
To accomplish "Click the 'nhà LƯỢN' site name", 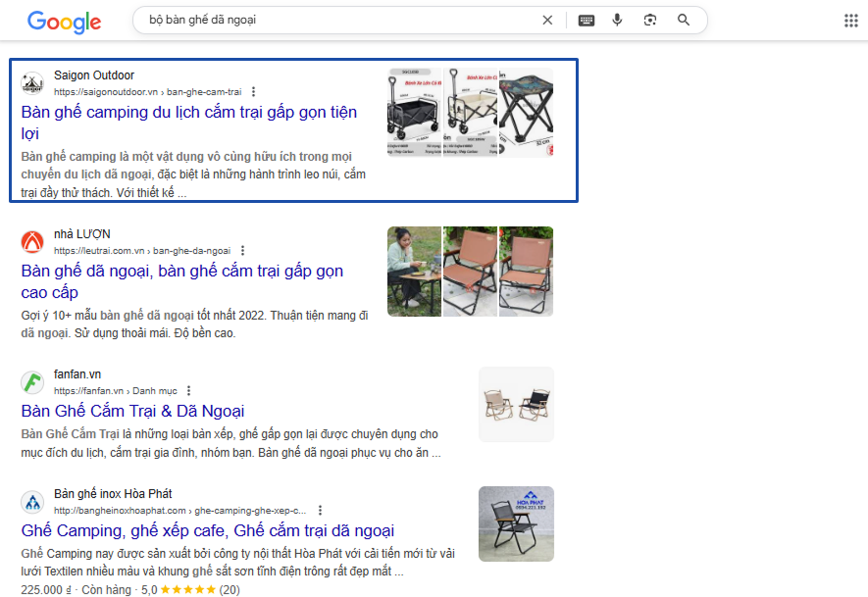I will point(82,234).
